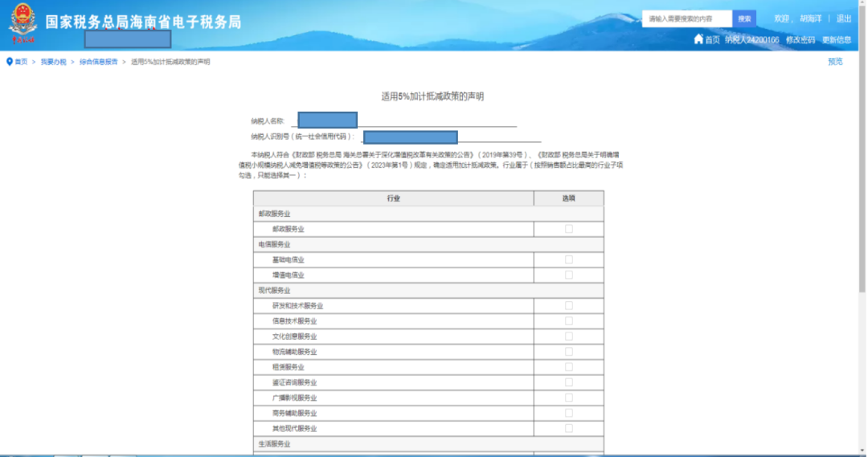
Task: Click the scrollbar down arrow
Action: [x=862, y=451]
